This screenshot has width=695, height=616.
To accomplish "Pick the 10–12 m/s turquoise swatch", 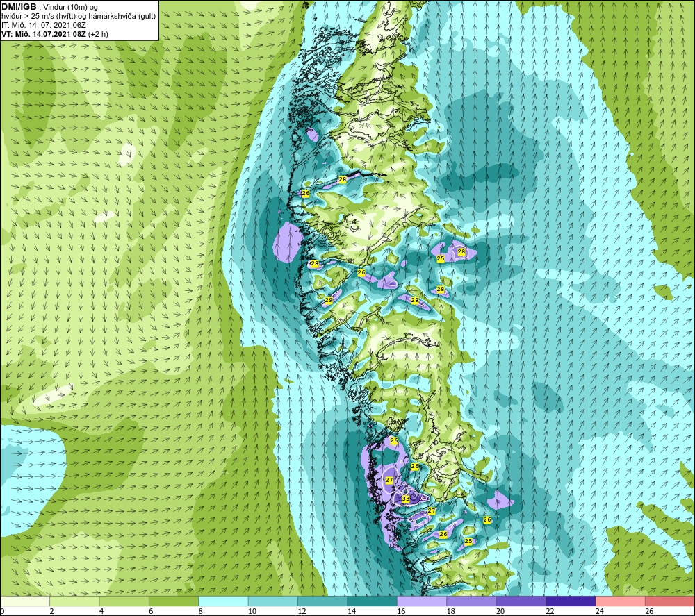I will coord(273,601).
